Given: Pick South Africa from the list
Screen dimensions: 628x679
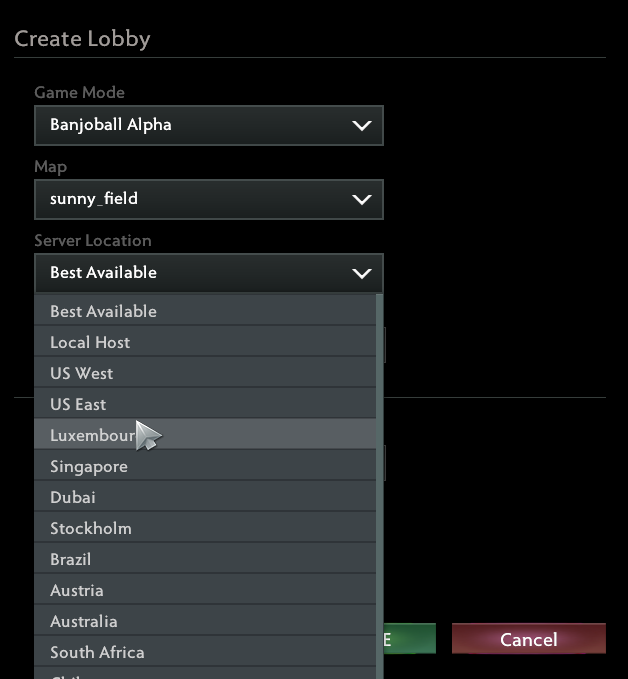Looking at the screenshot, I should pos(205,652).
